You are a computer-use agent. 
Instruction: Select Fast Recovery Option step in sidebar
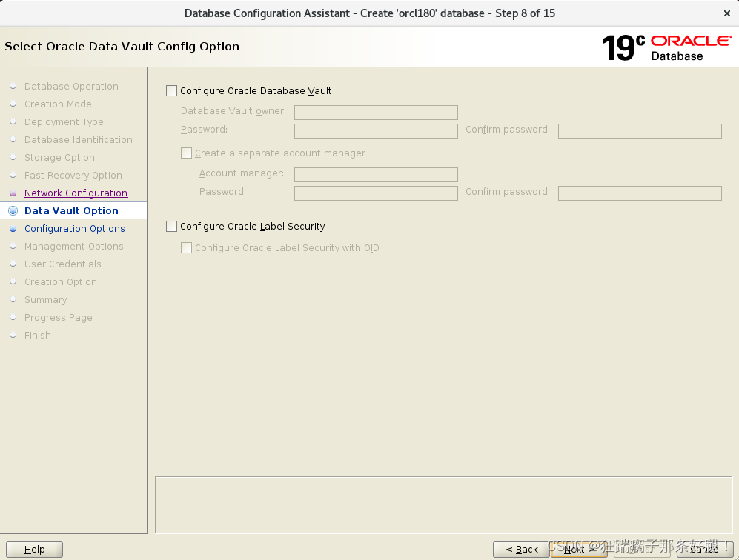(x=73, y=176)
